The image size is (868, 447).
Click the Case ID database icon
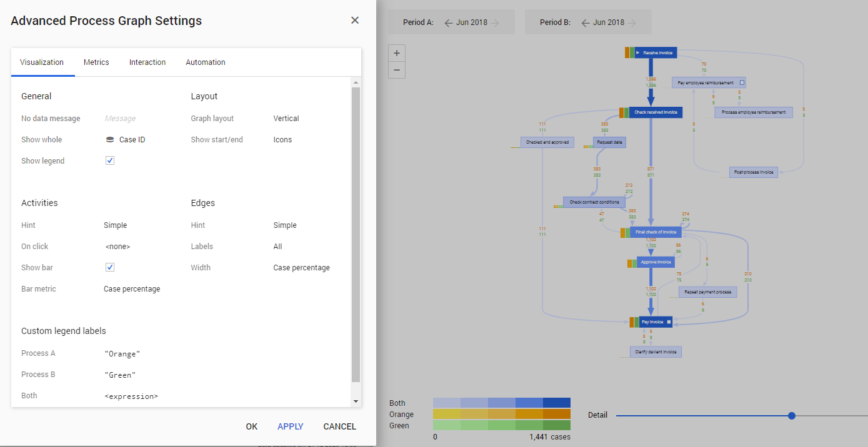tap(110, 140)
